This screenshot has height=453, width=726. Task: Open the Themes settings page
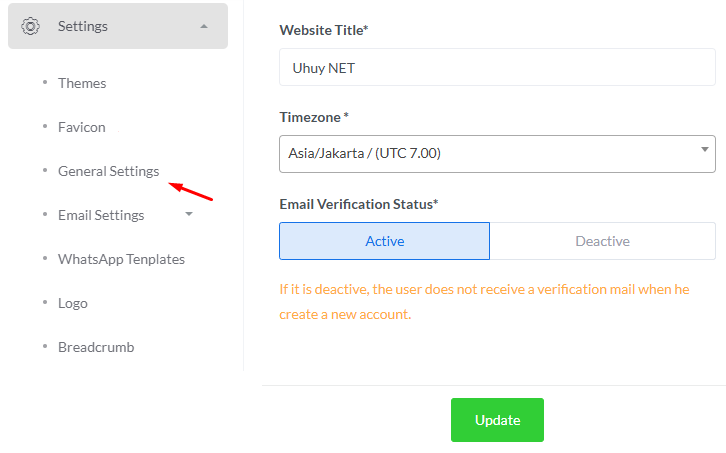(x=82, y=83)
